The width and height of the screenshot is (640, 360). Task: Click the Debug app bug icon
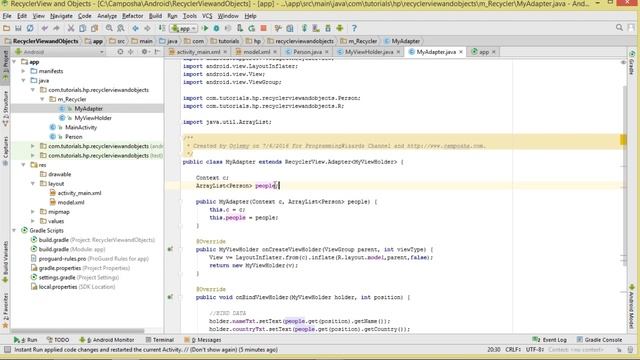click(216, 28)
